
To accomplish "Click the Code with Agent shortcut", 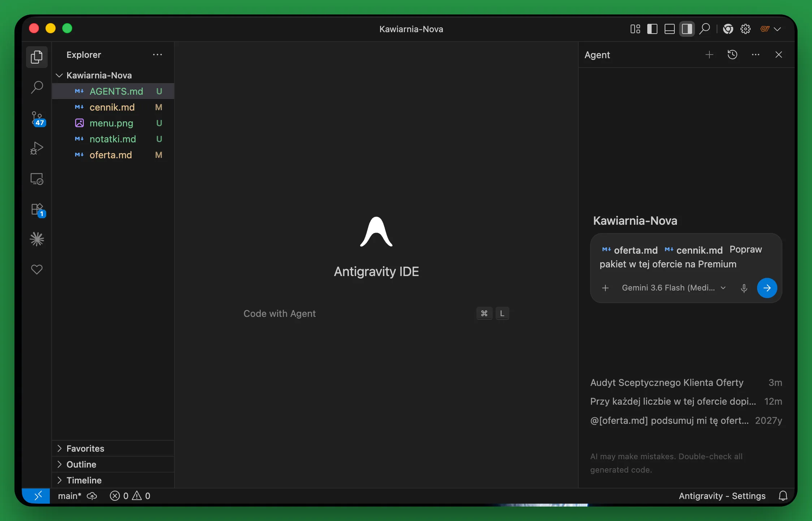I will click(x=376, y=314).
